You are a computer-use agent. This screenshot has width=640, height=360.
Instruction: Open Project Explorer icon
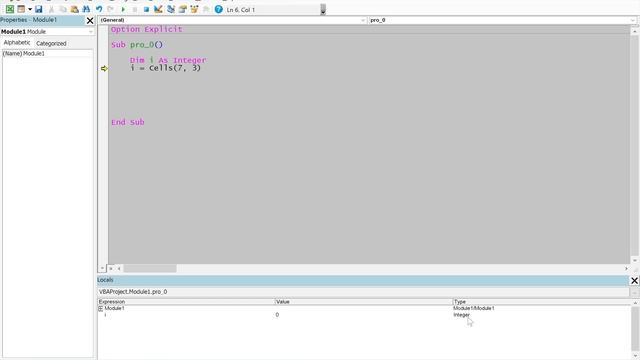pos(171,9)
